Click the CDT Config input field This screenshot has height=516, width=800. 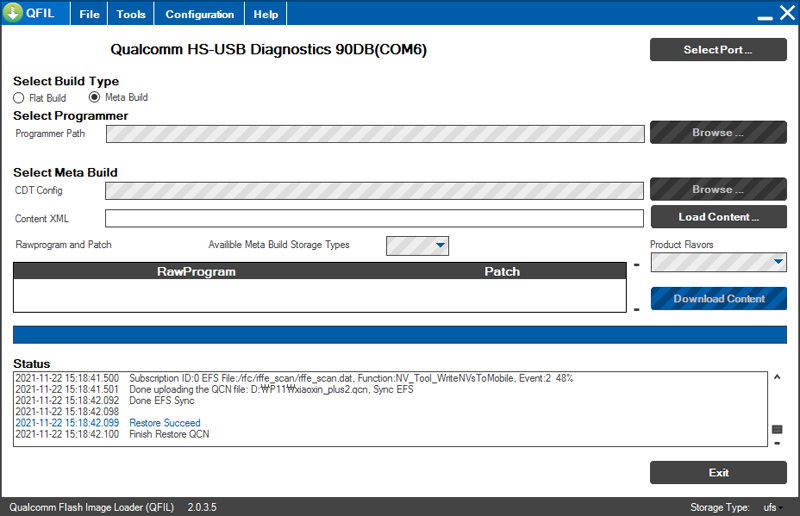coord(374,191)
